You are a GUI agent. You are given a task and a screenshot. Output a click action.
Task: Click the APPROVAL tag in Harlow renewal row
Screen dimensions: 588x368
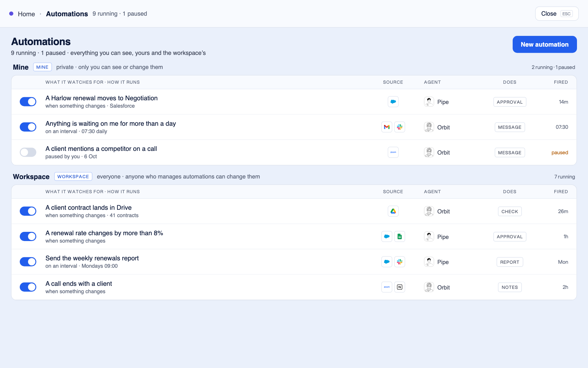coord(510,102)
